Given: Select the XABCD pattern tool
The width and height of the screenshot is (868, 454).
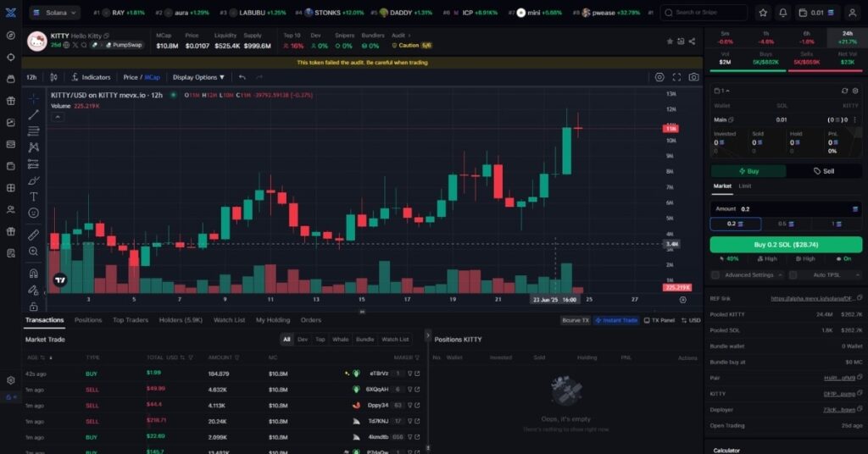Looking at the screenshot, I should point(34,147).
